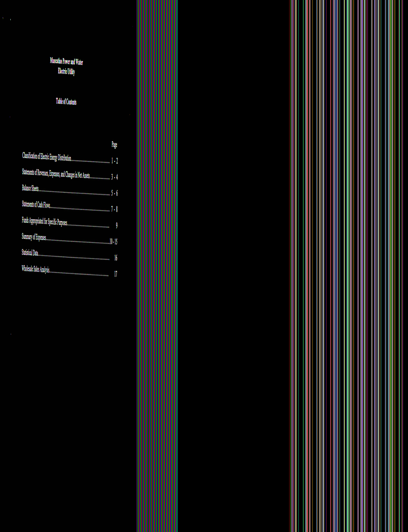Open Classification of Electric Energy Distribution entry

(x=47, y=157)
